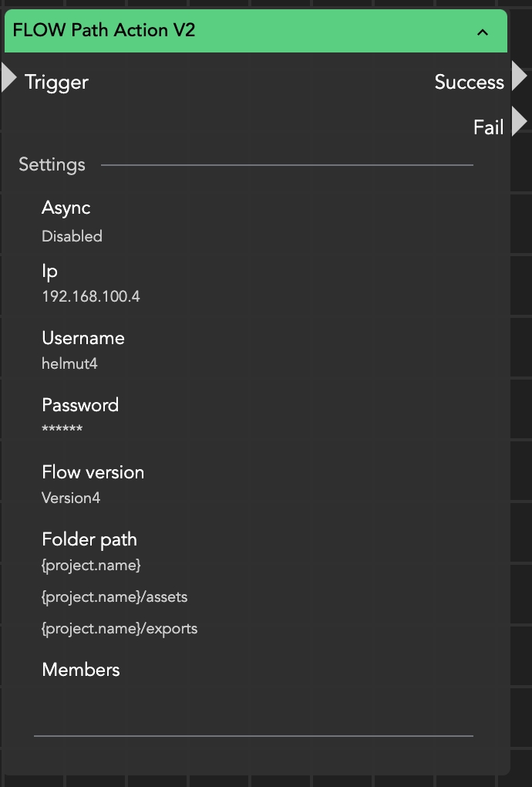This screenshot has height=787, width=532.
Task: Click the Settings section header
Action: (x=52, y=164)
